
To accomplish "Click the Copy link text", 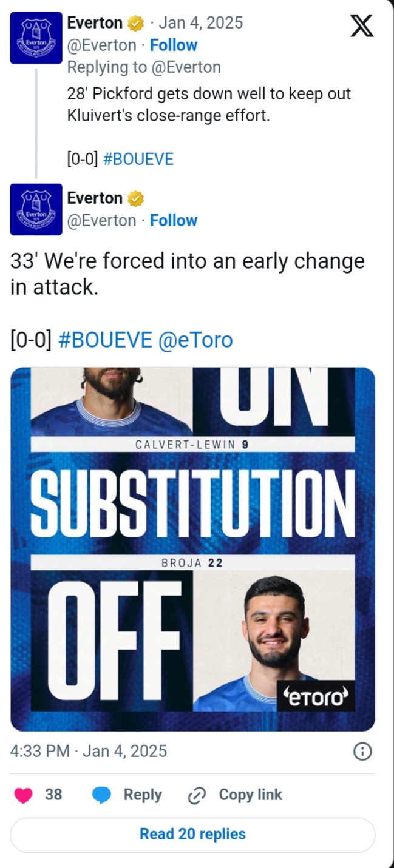I will tap(250, 795).
